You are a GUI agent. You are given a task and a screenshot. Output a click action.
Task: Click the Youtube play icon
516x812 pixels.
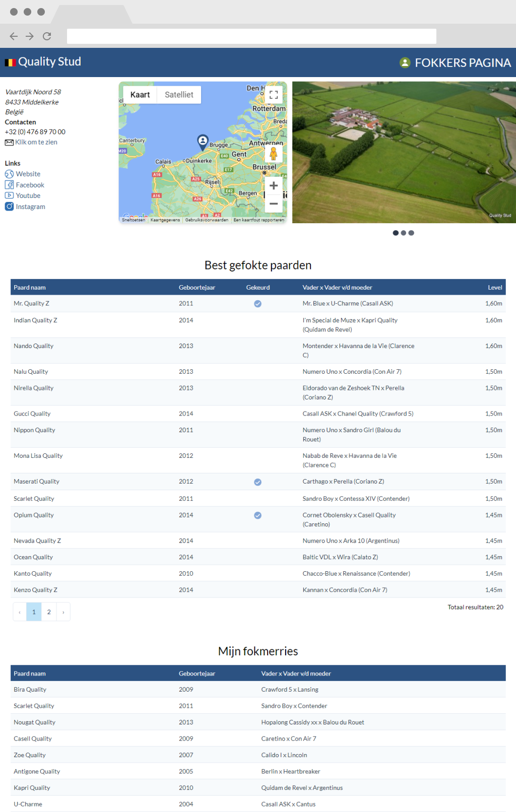(x=9, y=195)
